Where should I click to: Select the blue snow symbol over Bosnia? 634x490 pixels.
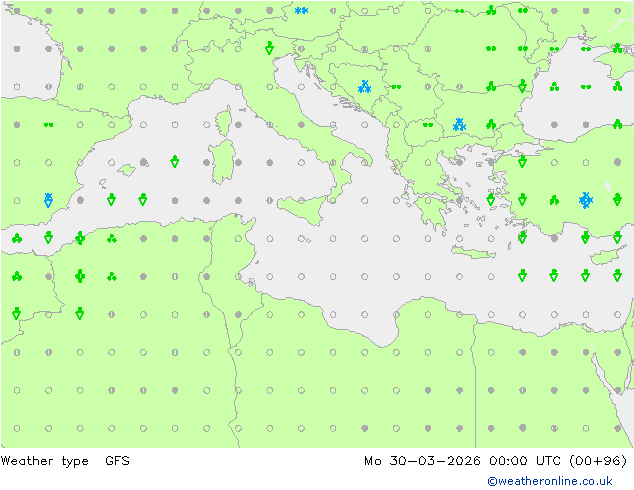coord(365,87)
